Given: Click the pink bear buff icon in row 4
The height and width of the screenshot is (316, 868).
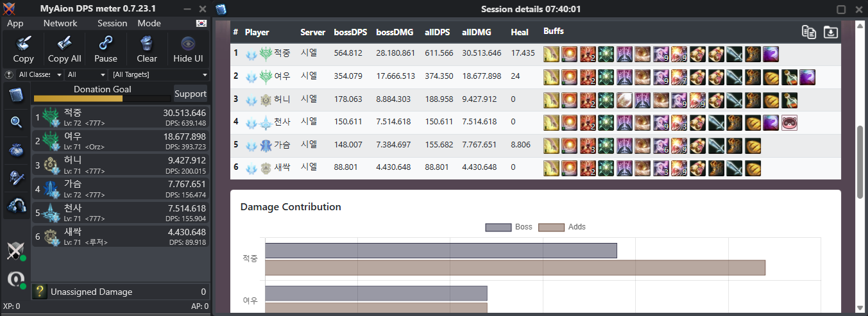Looking at the screenshot, I should coord(789,122).
